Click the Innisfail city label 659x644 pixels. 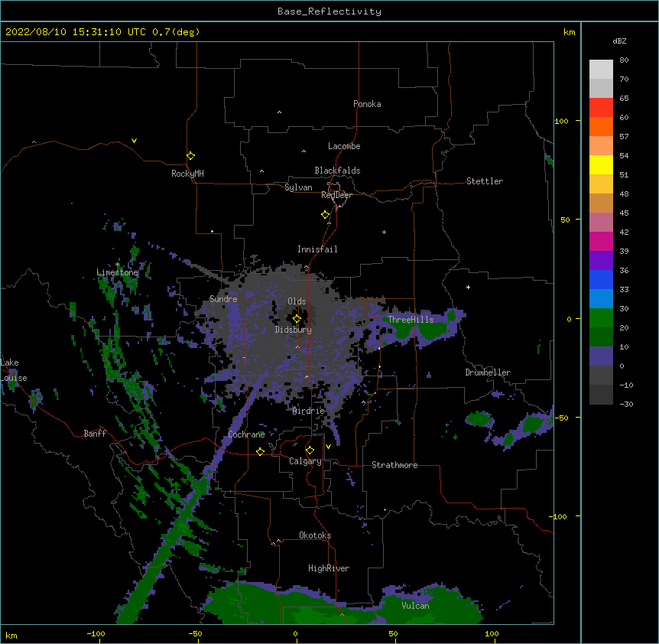[x=317, y=249]
